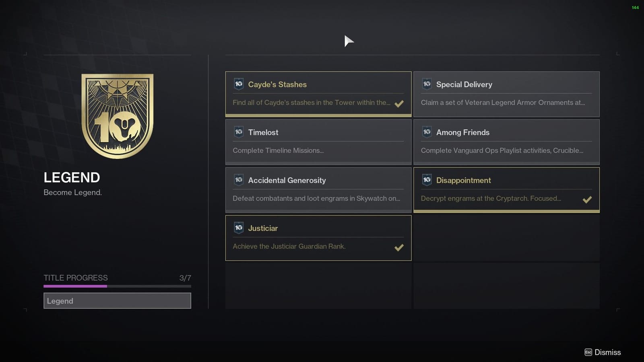This screenshot has width=644, height=362.
Task: Open the Cayde's Stashes triumph card
Action: coord(318,93)
